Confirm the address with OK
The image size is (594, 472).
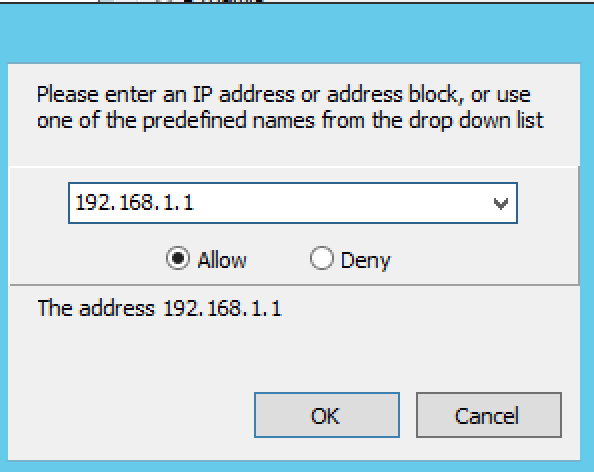click(x=327, y=415)
